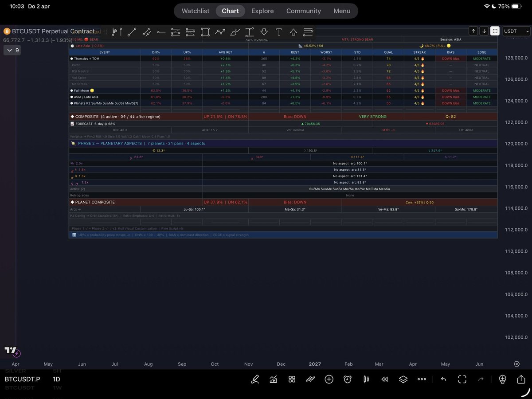Screen dimensions: 532x399
Task: Tap the share export icon
Action: pos(521,379)
